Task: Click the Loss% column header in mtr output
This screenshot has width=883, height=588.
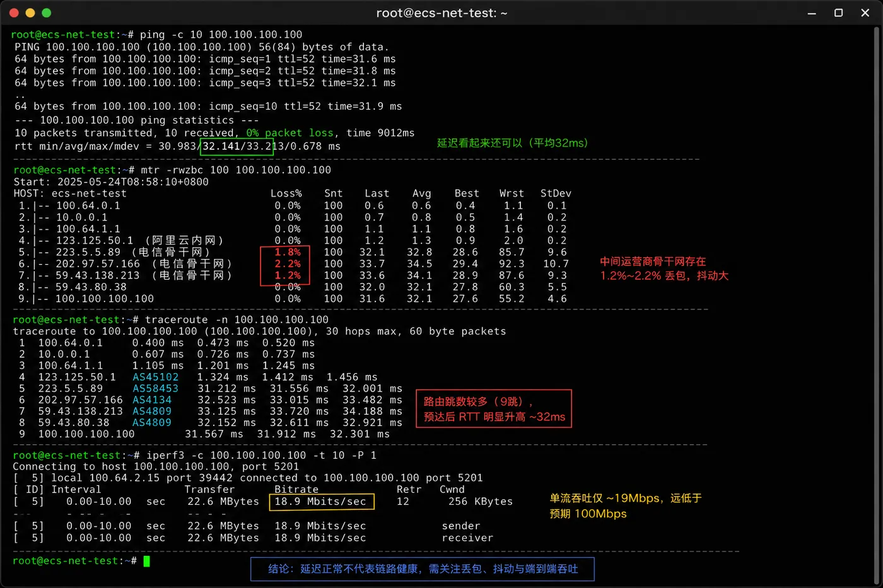Action: pos(286,193)
